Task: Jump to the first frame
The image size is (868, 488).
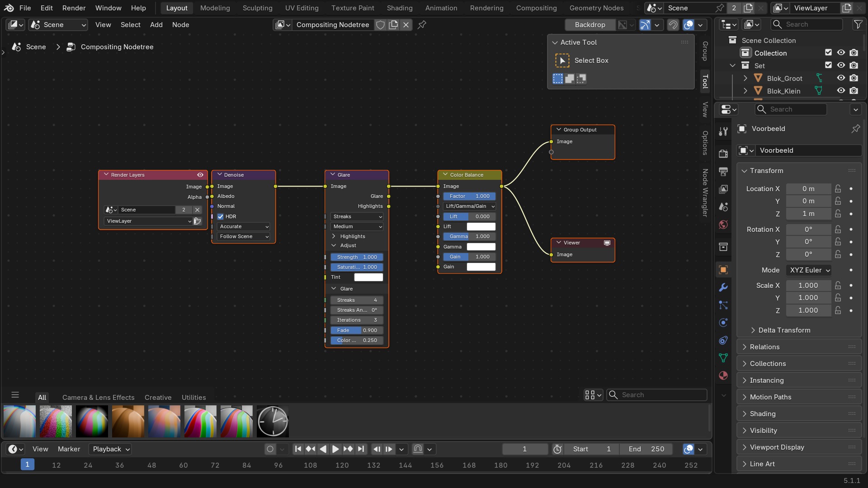Action: [x=298, y=449]
